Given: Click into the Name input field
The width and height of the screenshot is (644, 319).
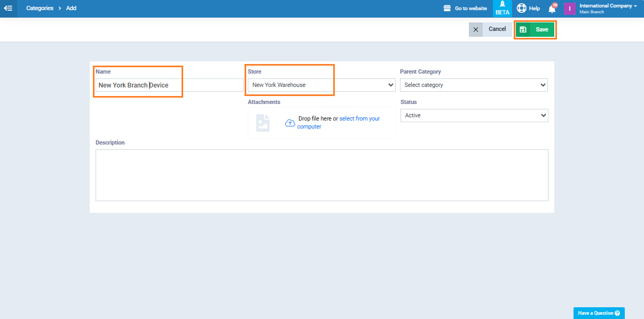Looking at the screenshot, I should (169, 85).
